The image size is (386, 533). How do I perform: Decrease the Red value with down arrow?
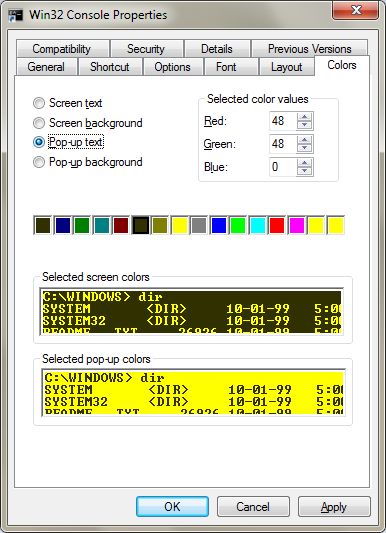point(304,125)
